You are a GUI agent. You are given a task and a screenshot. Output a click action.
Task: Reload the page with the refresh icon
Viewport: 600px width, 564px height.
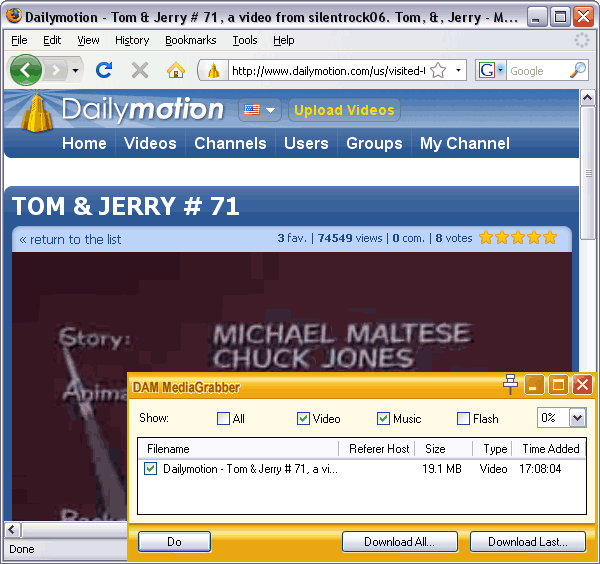tap(104, 70)
